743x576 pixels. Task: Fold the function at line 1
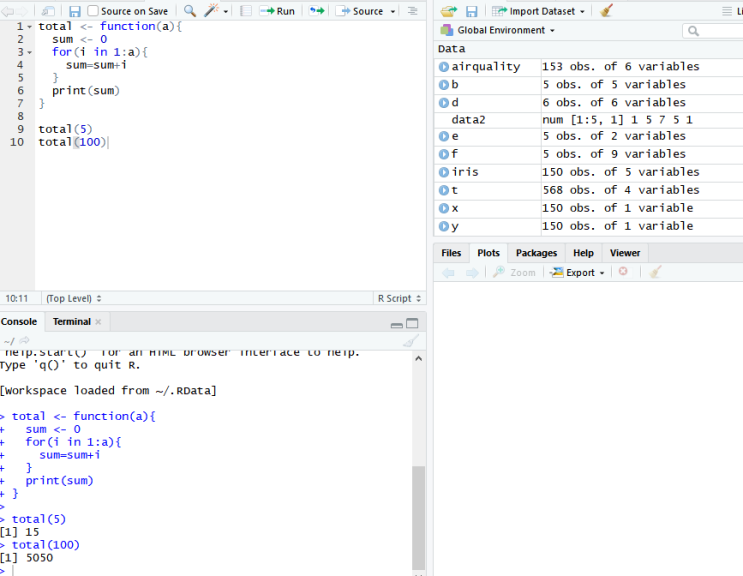[x=30, y=26]
